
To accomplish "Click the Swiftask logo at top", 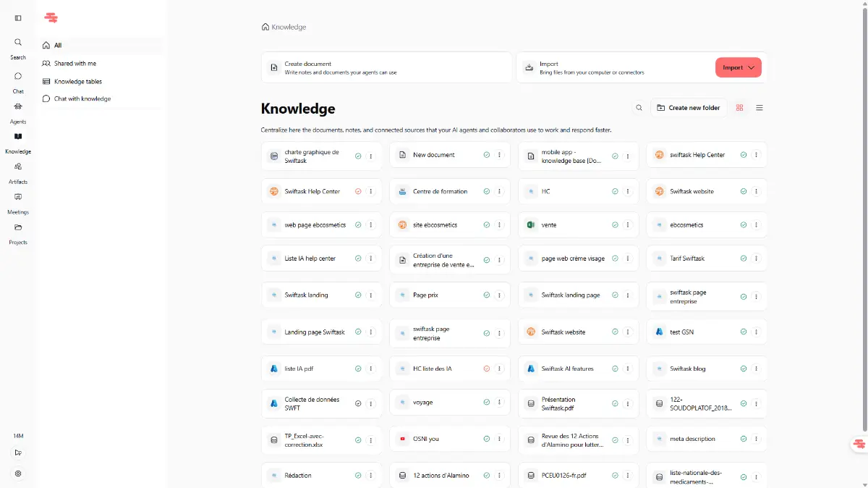I will 51,18.
